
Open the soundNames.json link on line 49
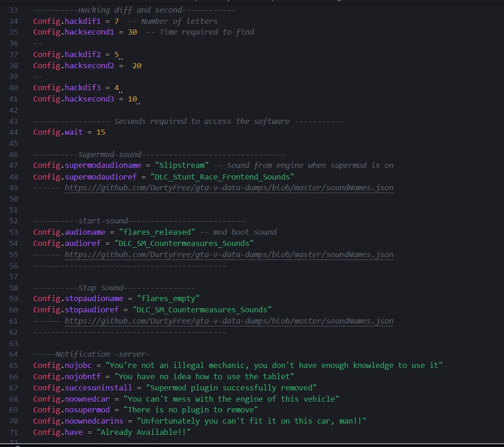pos(229,187)
